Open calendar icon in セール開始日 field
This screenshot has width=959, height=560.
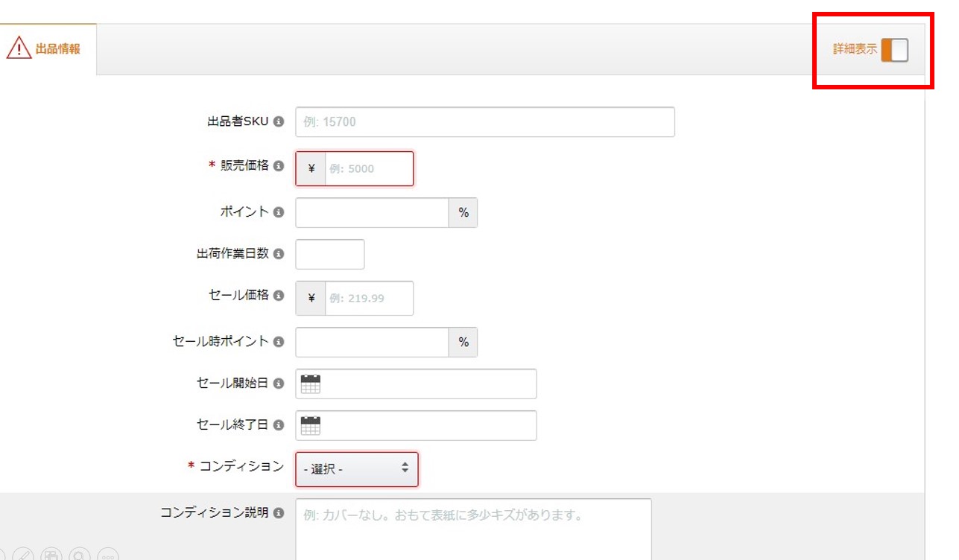(x=311, y=384)
